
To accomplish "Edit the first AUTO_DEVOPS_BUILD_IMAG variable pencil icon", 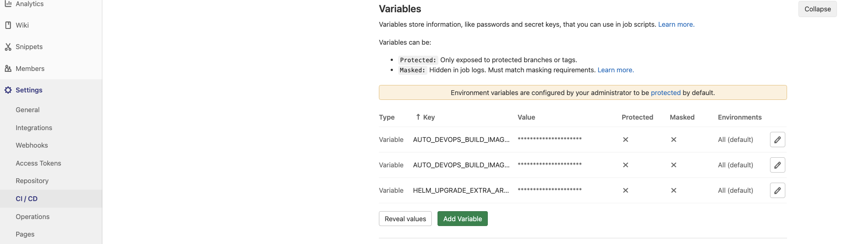I will pyautogui.click(x=777, y=140).
